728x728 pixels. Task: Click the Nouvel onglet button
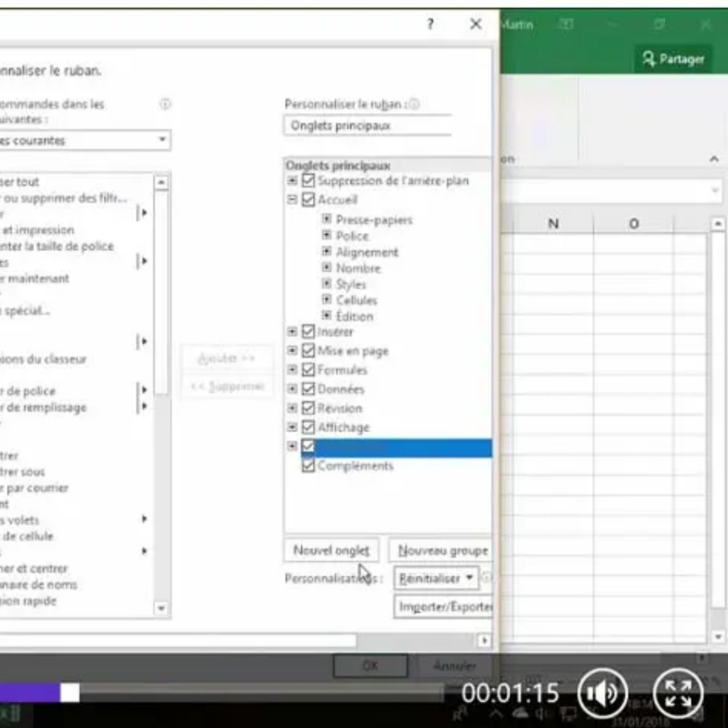pos(331,550)
